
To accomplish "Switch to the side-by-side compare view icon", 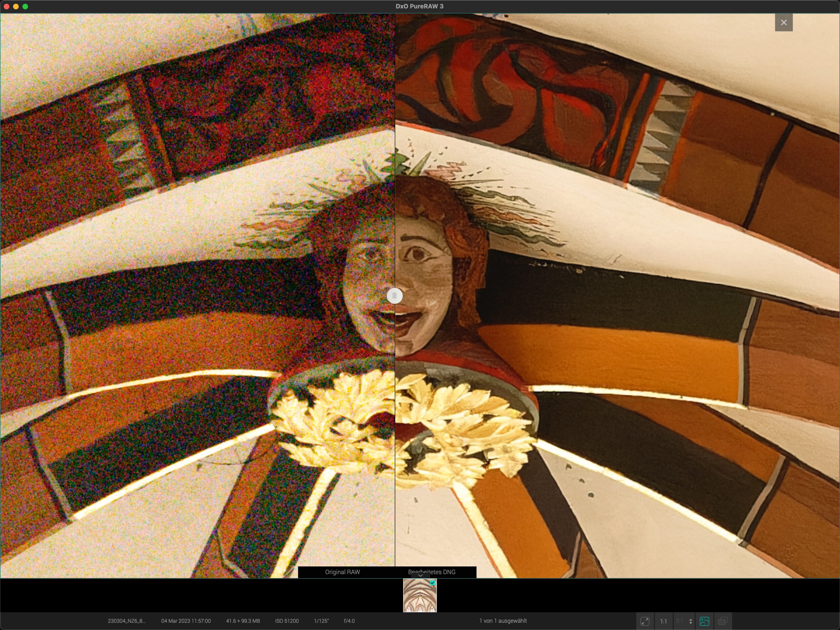I will tap(723, 621).
